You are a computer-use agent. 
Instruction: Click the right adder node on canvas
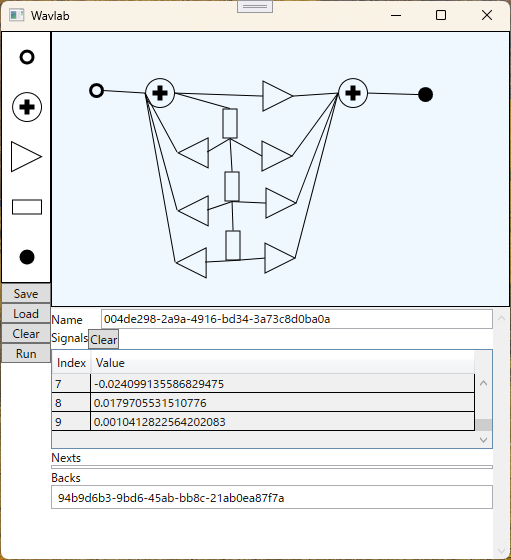353,93
